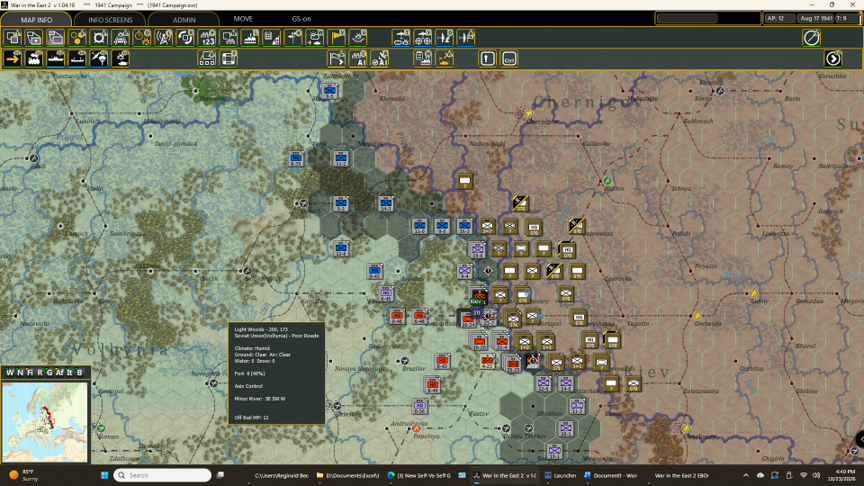Select the explosion over tank mode icon
Image resolution: width=864 pixels, height=486 pixels.
pos(121,58)
